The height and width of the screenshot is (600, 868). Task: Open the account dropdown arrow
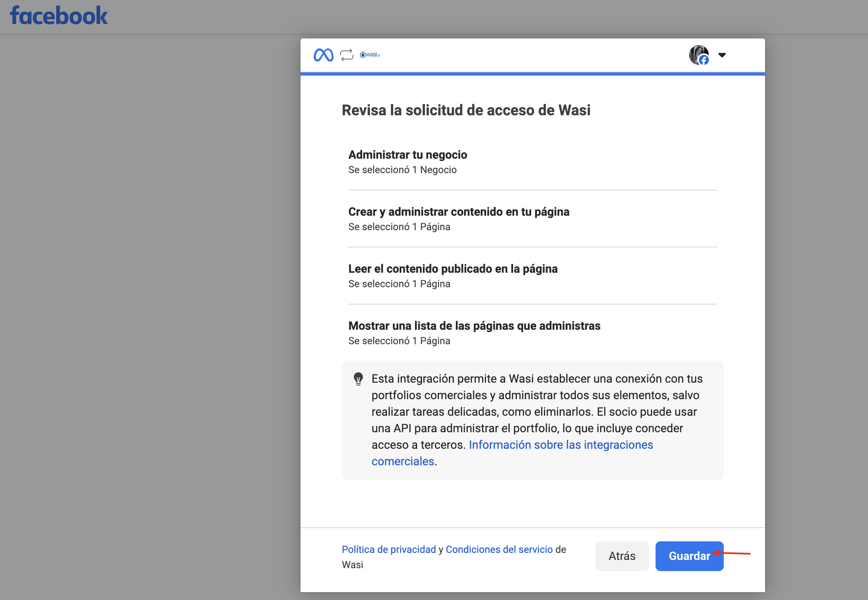point(722,55)
